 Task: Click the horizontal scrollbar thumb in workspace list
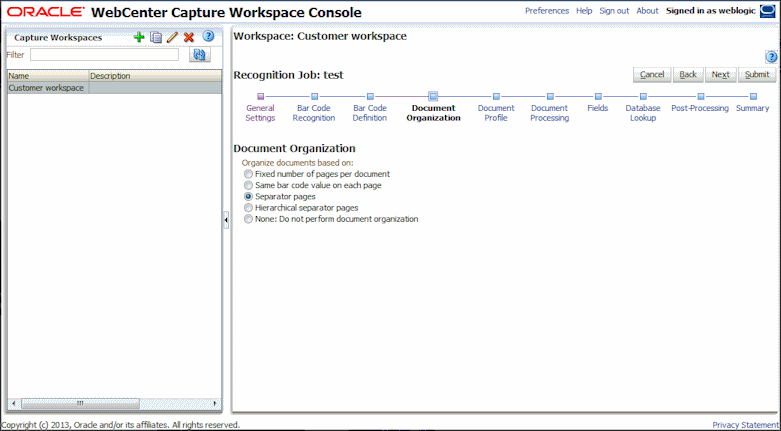click(80, 403)
